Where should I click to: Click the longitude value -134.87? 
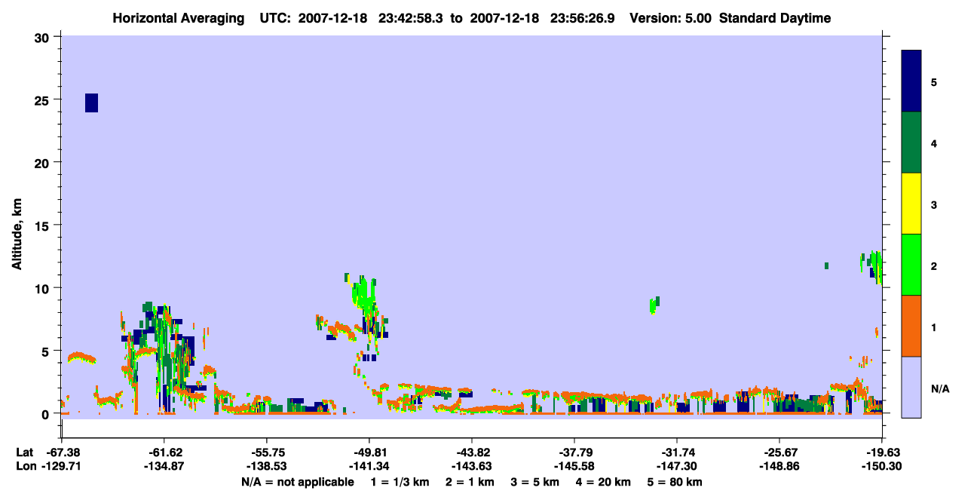point(164,467)
